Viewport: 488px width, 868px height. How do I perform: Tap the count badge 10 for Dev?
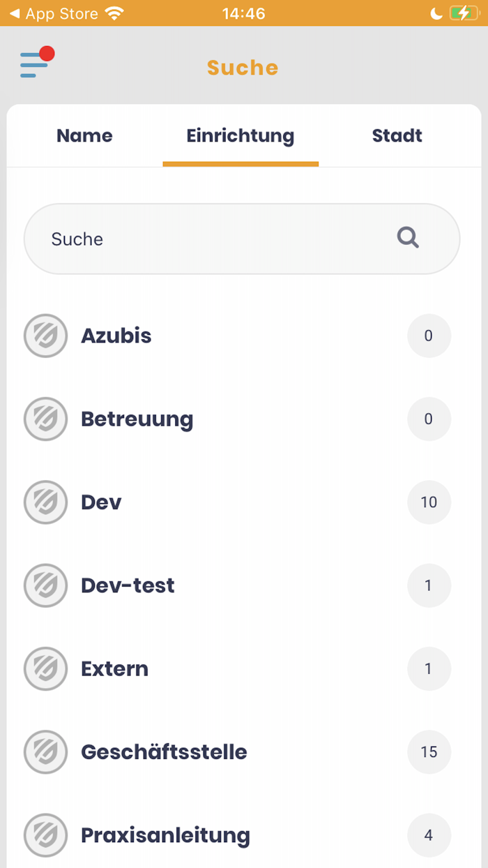pos(429,502)
